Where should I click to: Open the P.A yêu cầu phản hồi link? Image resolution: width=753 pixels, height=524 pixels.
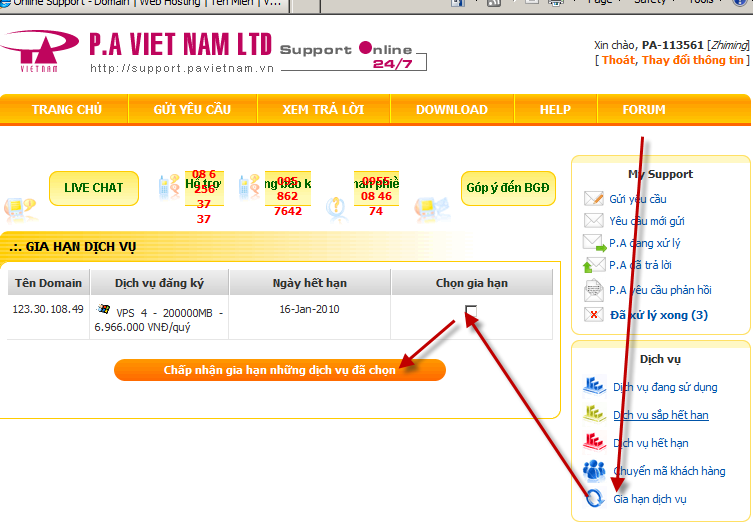coord(660,290)
